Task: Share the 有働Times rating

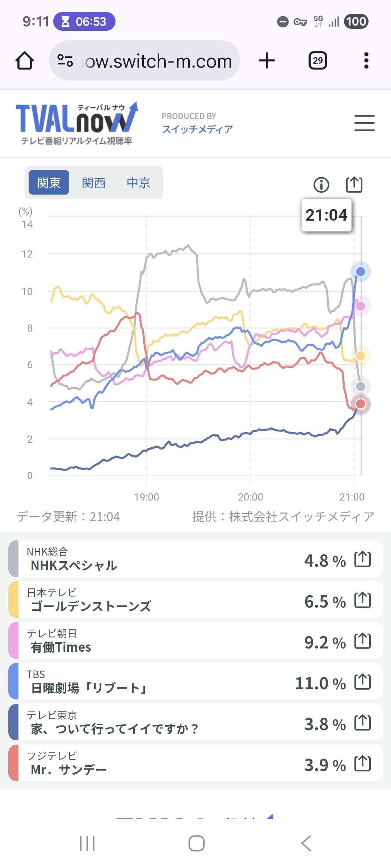Action: pos(362,641)
